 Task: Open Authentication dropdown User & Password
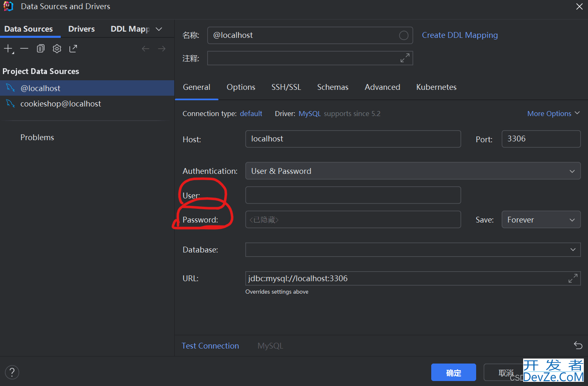pos(413,171)
